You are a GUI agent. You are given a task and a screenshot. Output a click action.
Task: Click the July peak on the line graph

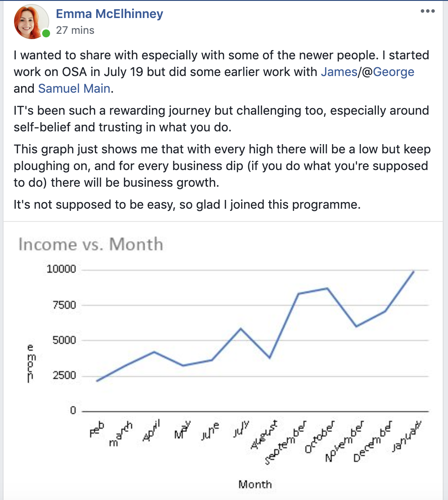click(x=240, y=329)
